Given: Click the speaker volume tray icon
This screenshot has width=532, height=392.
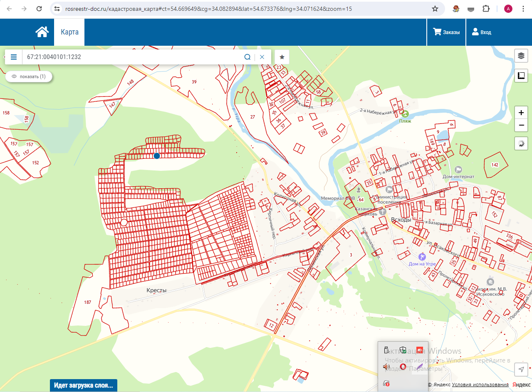Looking at the screenshot, I should click(386, 367).
